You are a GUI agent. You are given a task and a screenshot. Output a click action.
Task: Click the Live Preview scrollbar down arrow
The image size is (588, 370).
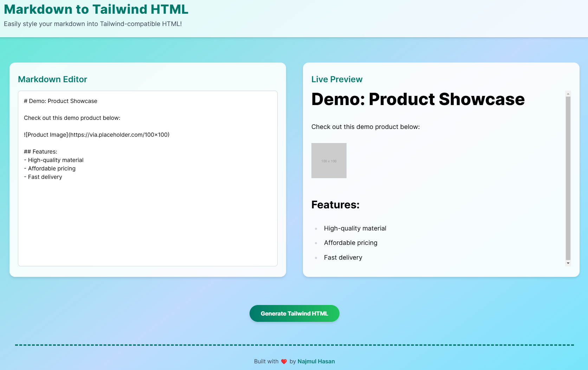click(x=568, y=263)
